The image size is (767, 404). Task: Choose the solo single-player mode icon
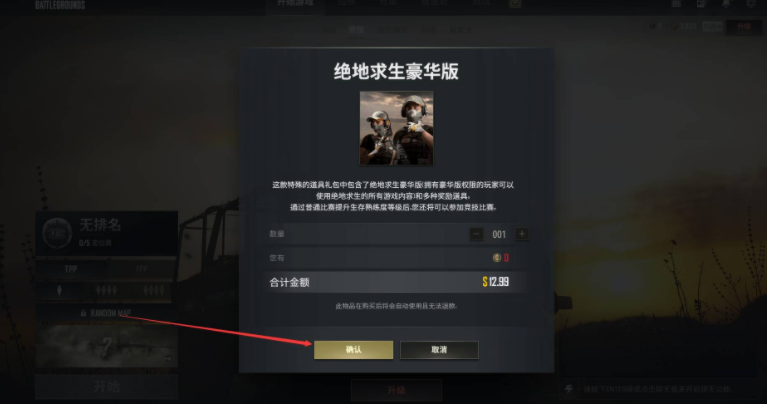pyautogui.click(x=59, y=291)
